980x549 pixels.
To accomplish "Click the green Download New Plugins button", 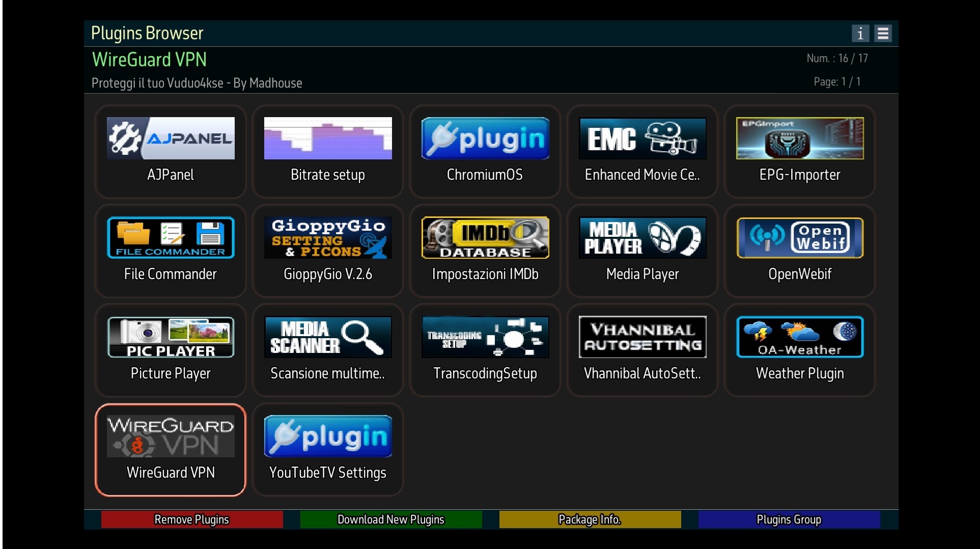I will pos(391,519).
